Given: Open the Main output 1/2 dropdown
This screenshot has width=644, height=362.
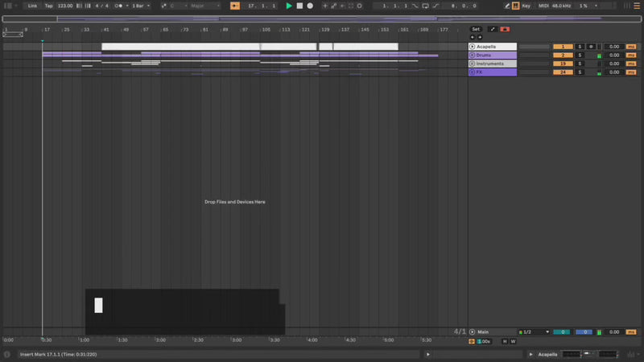Looking at the screenshot, I should click(x=535, y=331).
